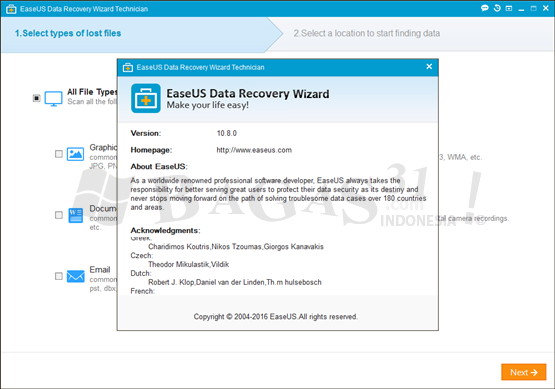
Task: Click the All File Types monitor icon
Action: (x=53, y=99)
